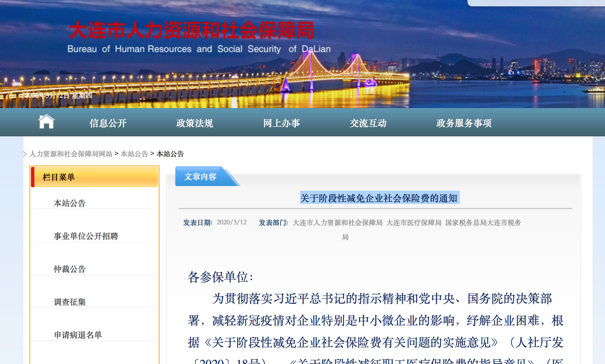The image size is (605, 364).
Task: Click the breadcrumb arrow chevron icon
Action: pos(25,154)
